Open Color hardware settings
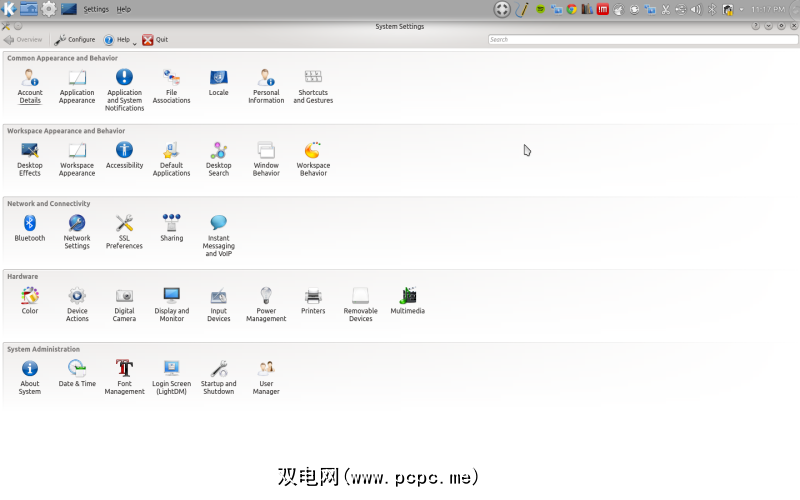Viewport: 800px width, 500px height. (30, 301)
